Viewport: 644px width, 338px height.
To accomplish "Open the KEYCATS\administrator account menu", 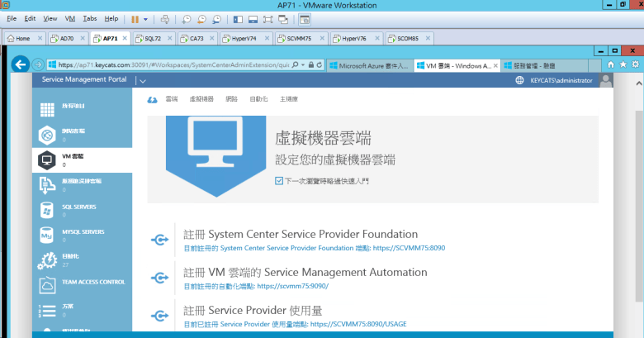I will point(561,81).
